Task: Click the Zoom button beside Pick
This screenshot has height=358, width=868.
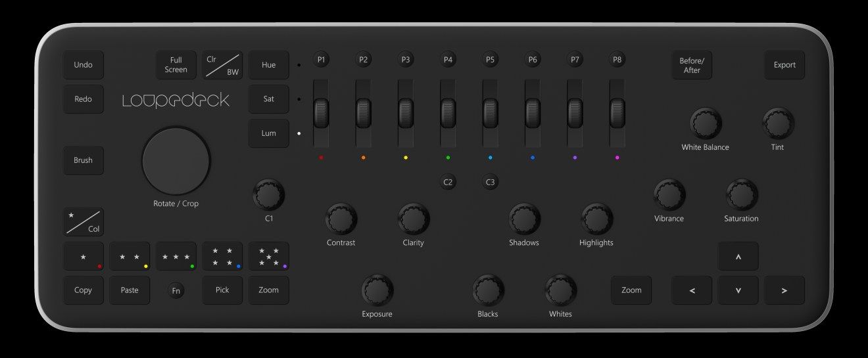Action: [x=268, y=290]
